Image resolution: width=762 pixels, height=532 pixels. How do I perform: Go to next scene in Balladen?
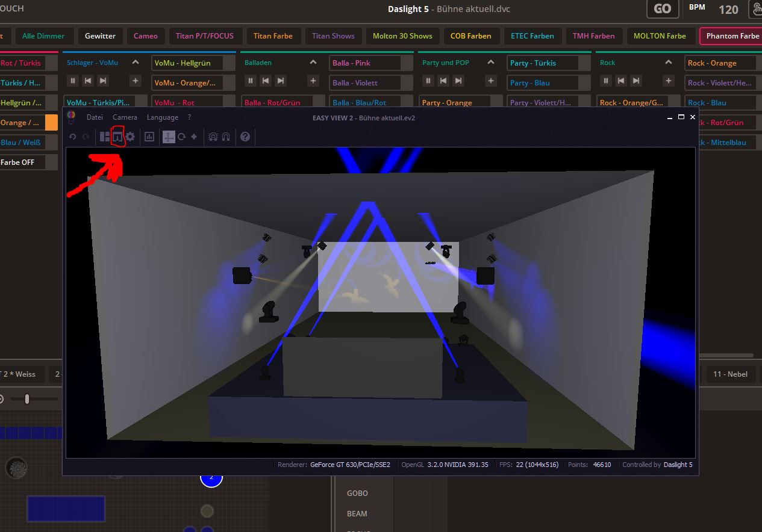pyautogui.click(x=281, y=81)
